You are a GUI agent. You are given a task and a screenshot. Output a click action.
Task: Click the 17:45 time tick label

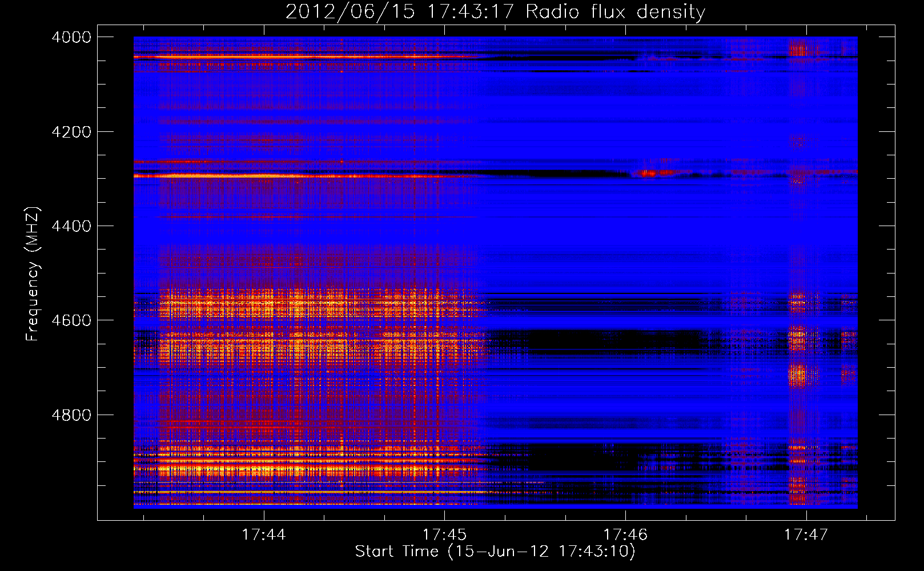tap(444, 534)
